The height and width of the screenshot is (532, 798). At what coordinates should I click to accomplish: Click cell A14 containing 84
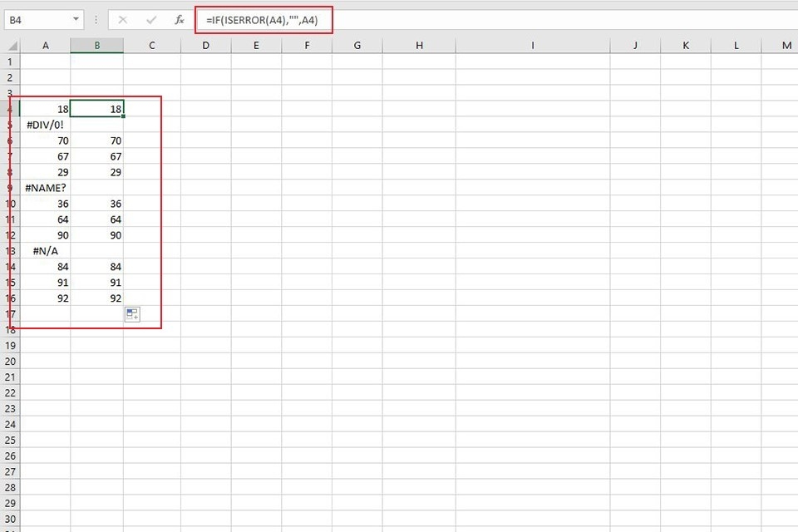pyautogui.click(x=45, y=267)
